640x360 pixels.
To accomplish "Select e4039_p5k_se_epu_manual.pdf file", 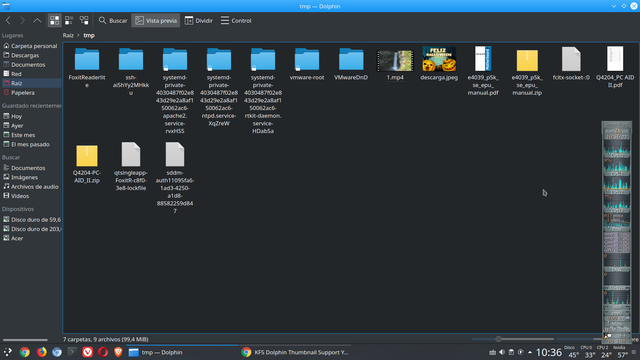I will 483,71.
